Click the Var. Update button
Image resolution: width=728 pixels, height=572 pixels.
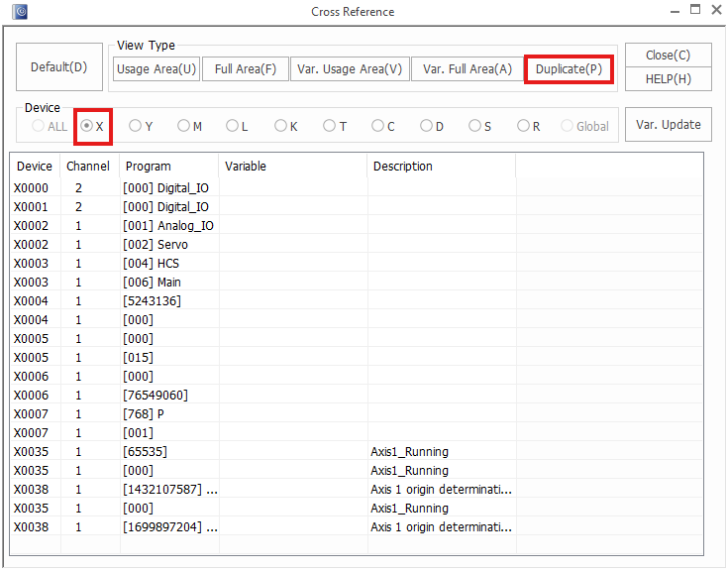click(x=668, y=125)
